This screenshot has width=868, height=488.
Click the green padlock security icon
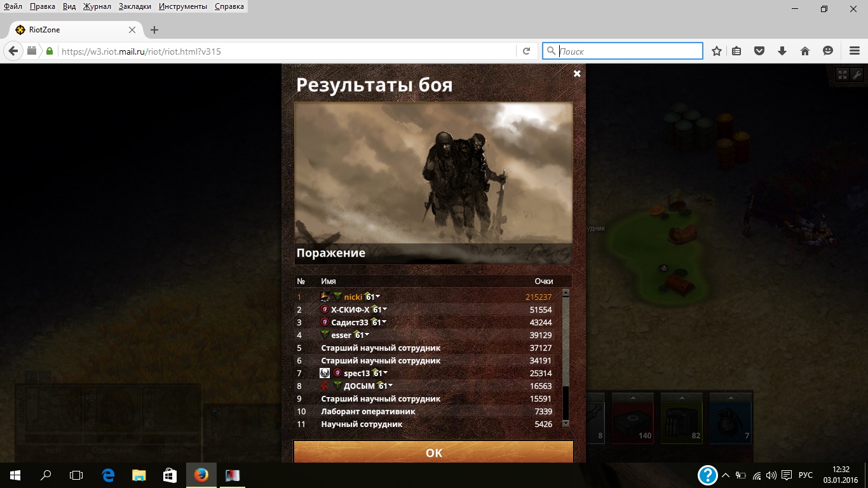coord(50,51)
